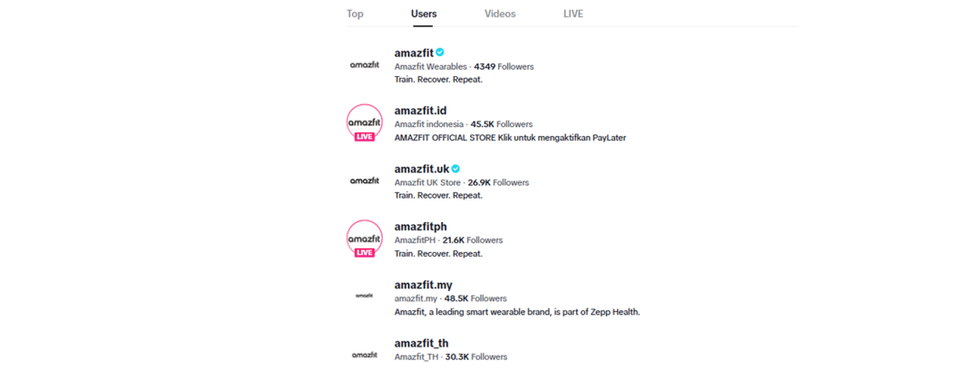This screenshot has height=370, width=980.
Task: Click the amazfit_th profile avatar
Action: (365, 355)
